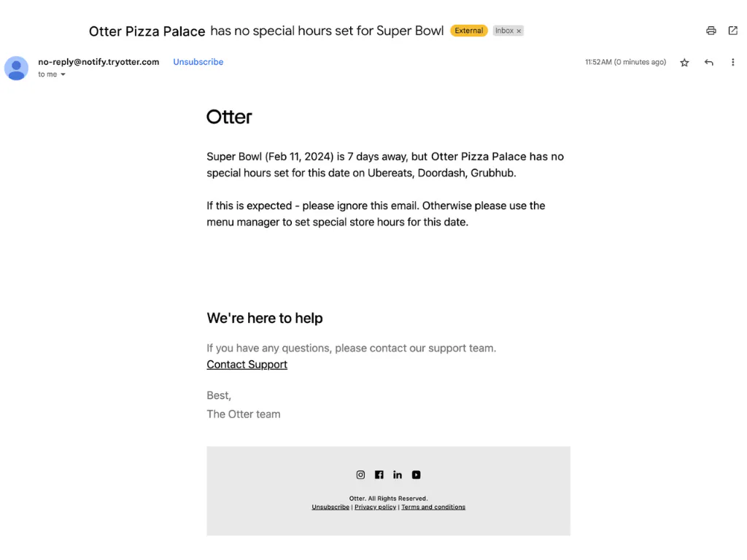Viewport: 747px width, 560px height.
Task: Click the yellow External tag
Action: point(468,31)
